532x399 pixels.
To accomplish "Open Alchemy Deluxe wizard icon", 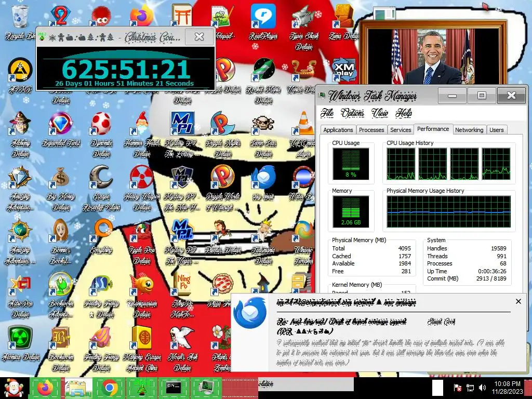I will click(x=20, y=124).
